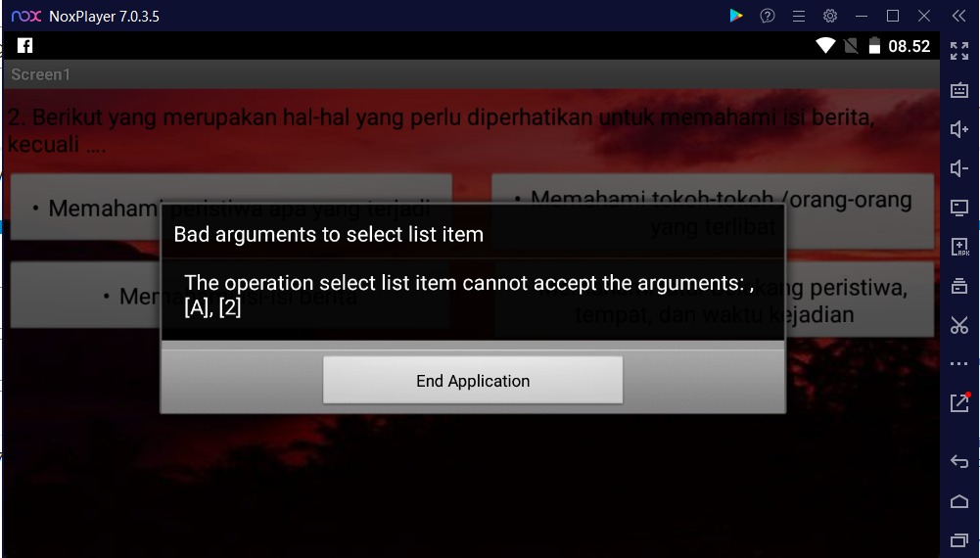Install APK file via sidebar icon
Screen dimensions: 980x558
(x=959, y=247)
